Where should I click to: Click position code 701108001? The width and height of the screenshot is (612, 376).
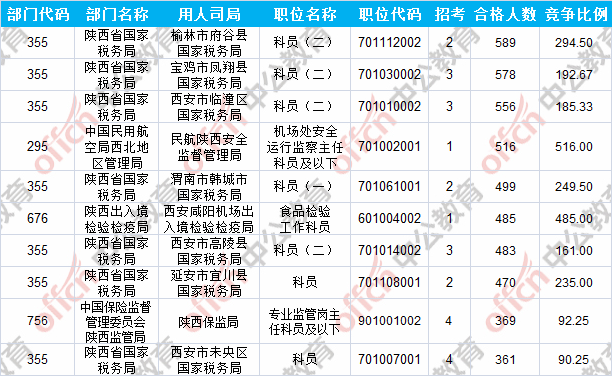click(x=390, y=282)
